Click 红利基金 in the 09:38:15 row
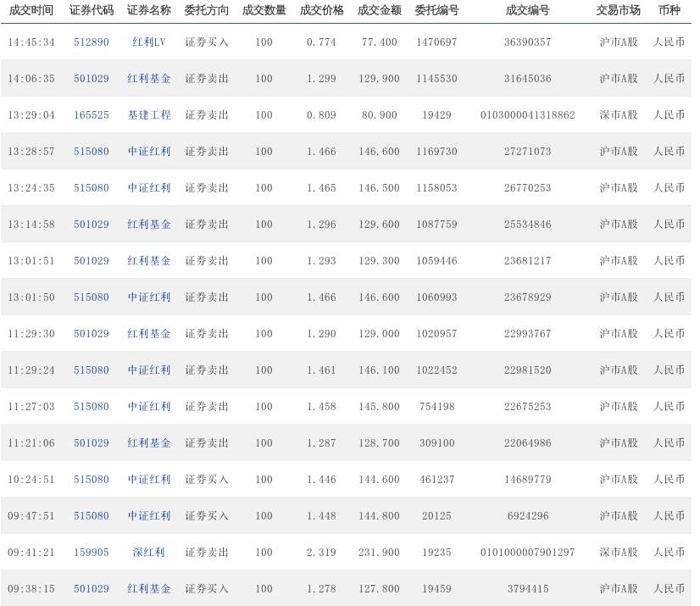 149,589
